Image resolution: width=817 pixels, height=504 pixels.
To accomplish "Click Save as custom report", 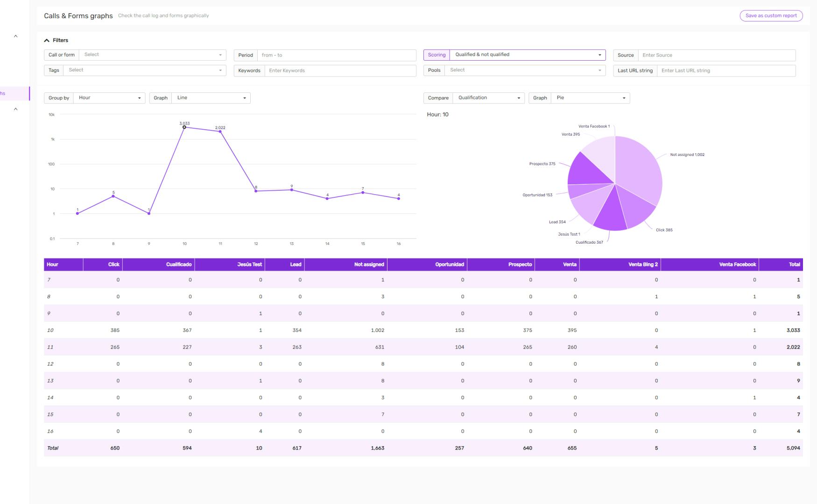I will (x=771, y=15).
